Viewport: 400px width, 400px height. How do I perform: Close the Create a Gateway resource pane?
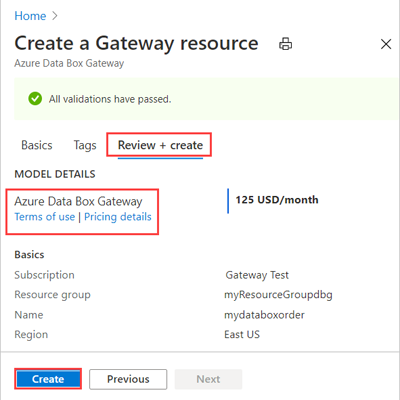[386, 44]
